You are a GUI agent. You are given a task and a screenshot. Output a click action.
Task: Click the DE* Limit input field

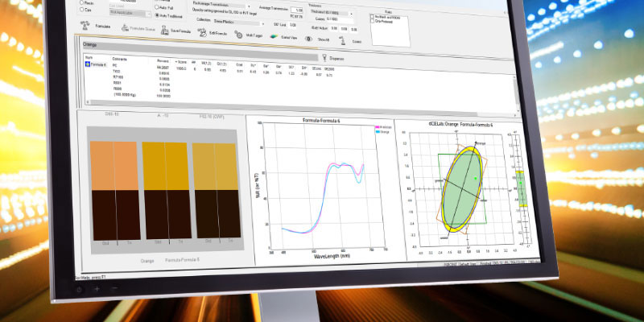tap(294, 25)
